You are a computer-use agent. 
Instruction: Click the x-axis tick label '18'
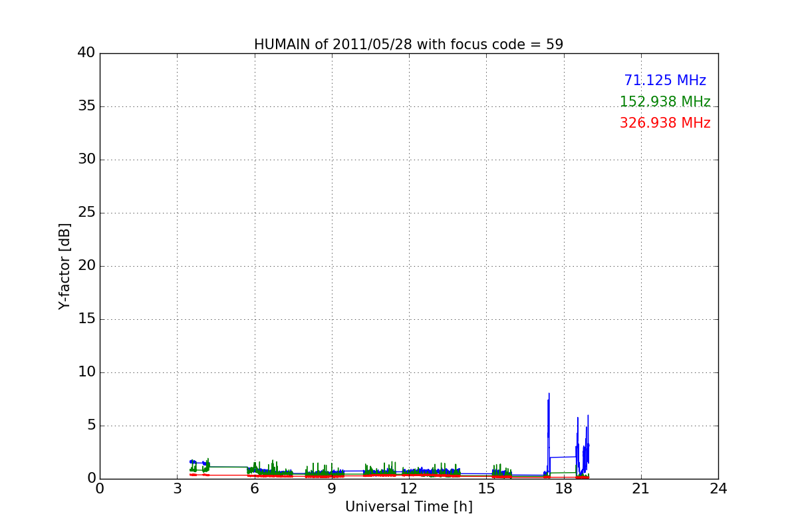click(564, 489)
